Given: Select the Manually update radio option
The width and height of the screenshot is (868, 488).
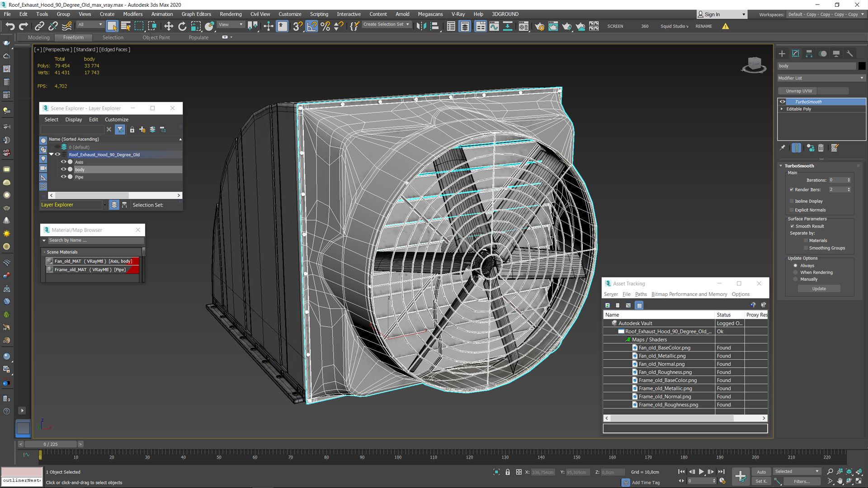Looking at the screenshot, I should (796, 279).
